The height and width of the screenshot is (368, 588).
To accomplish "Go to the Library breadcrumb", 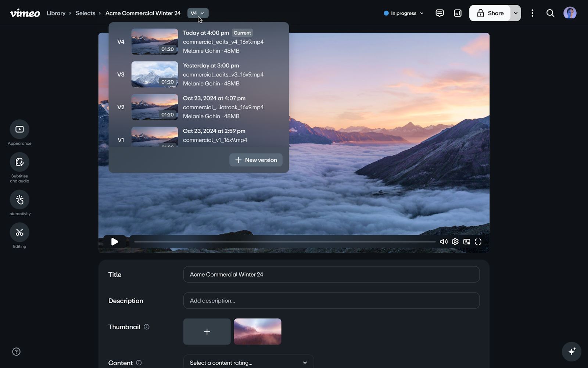I will tap(56, 13).
